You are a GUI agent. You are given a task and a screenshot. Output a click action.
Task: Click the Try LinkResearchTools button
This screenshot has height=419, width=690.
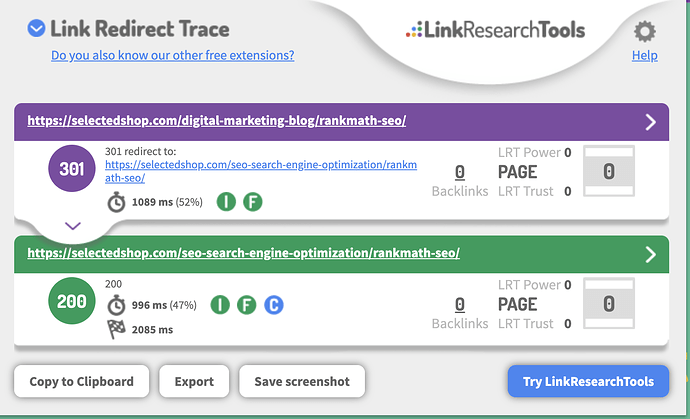(x=587, y=381)
